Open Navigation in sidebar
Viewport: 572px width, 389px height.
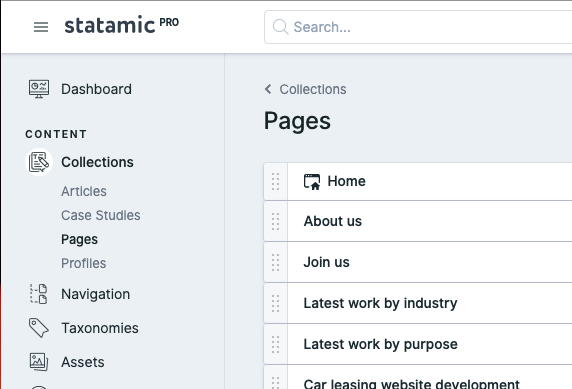coord(96,294)
